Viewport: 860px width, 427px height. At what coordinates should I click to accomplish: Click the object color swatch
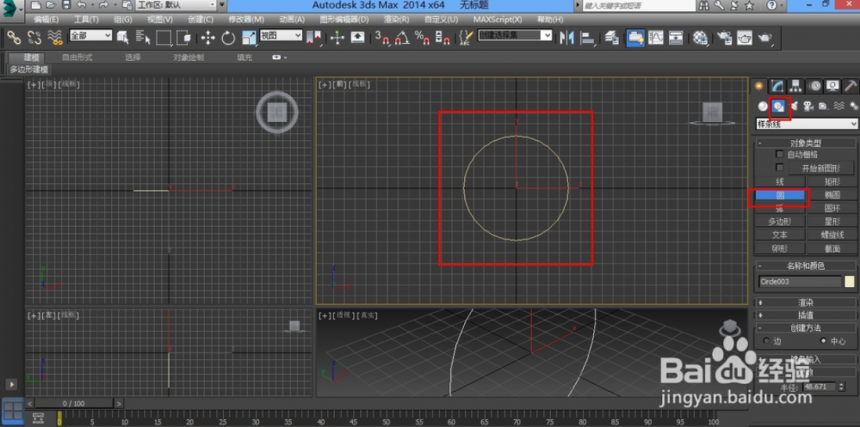pyautogui.click(x=850, y=282)
